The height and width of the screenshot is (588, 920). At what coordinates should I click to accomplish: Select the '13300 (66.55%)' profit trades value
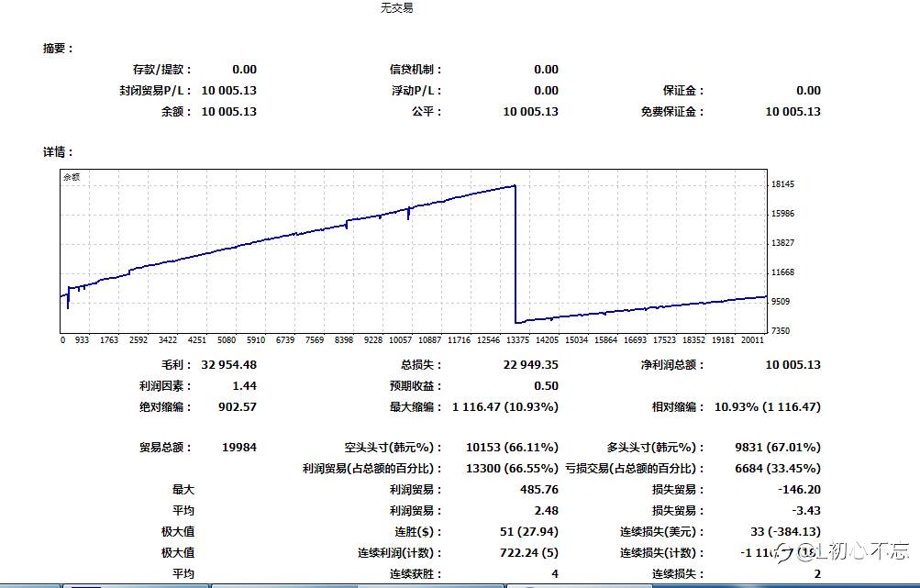512,468
